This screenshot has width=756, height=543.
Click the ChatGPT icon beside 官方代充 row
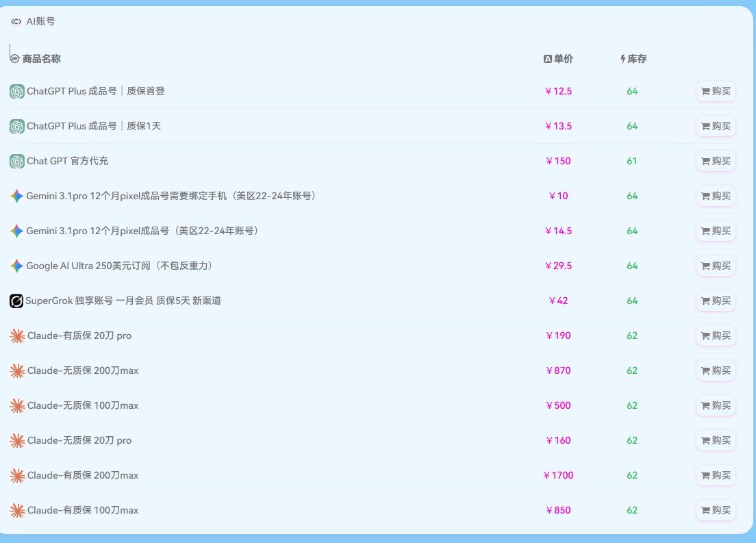(x=17, y=161)
